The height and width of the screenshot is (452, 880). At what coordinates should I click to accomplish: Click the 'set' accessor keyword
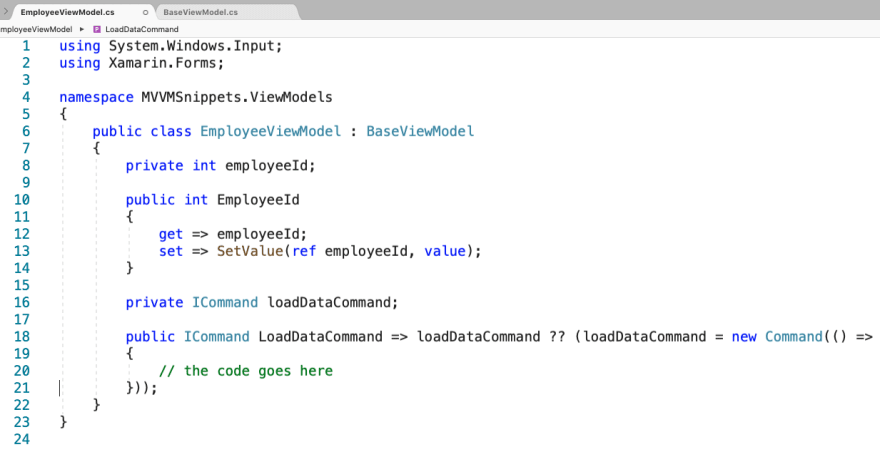tap(171, 251)
